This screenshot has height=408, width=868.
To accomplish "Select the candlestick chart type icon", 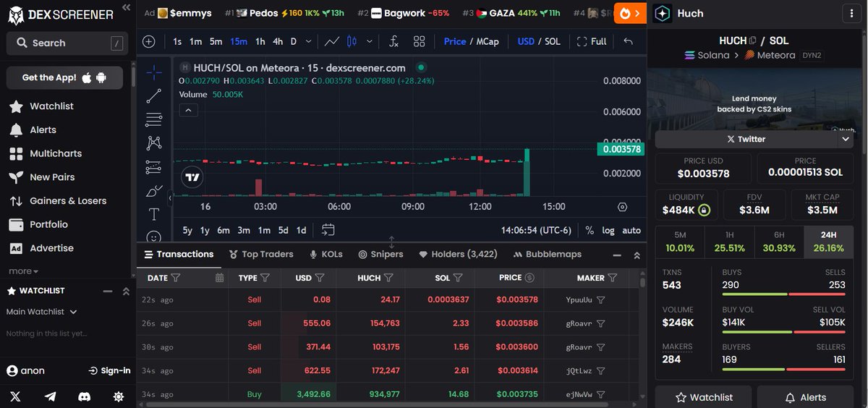I will pyautogui.click(x=352, y=41).
